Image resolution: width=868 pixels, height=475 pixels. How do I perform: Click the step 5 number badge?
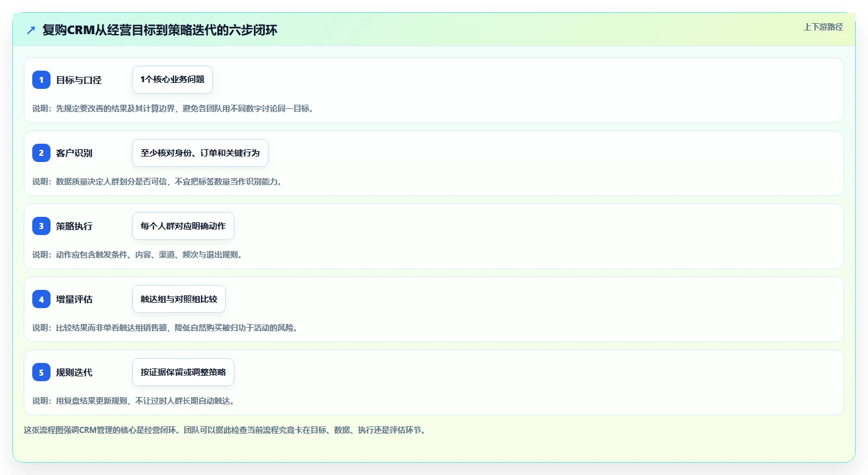tap(41, 372)
